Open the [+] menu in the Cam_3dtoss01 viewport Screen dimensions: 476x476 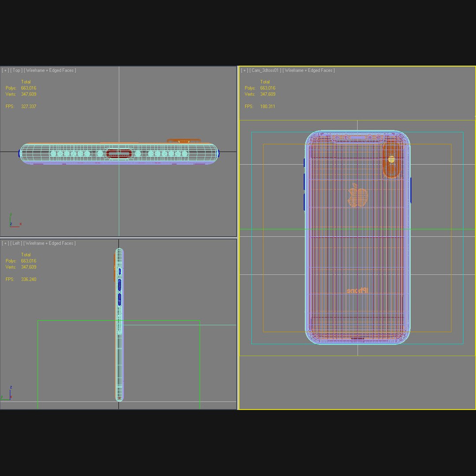(x=244, y=71)
